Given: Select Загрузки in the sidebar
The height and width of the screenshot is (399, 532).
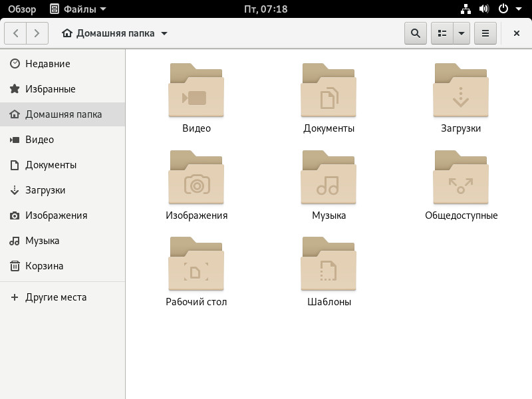Looking at the screenshot, I should pyautogui.click(x=63, y=190).
